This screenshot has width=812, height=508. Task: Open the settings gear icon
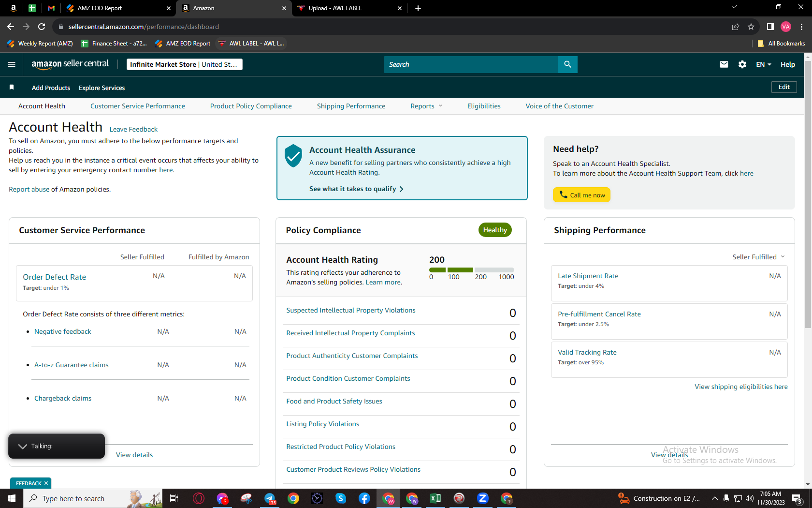[742, 64]
